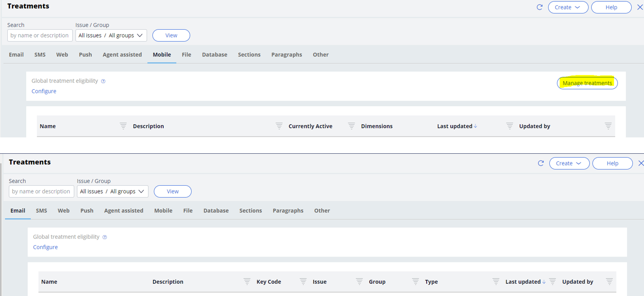Click filter icon on top Name column
The width and height of the screenshot is (644, 296).
(x=123, y=126)
